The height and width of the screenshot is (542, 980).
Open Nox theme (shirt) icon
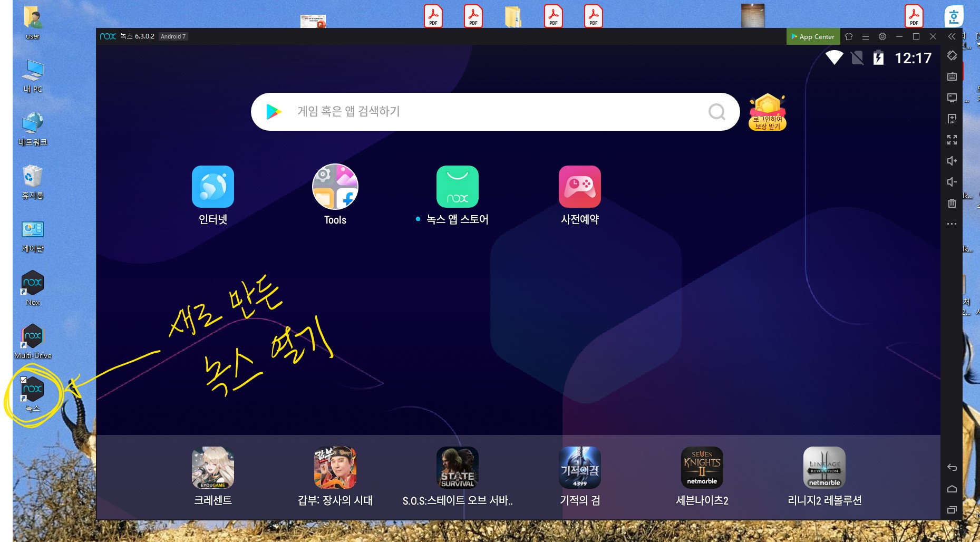coord(849,36)
